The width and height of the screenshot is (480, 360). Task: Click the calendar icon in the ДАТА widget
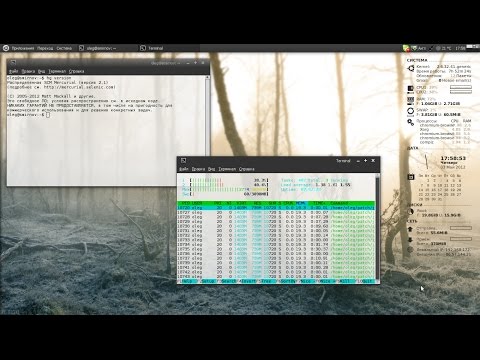[x=411, y=177]
